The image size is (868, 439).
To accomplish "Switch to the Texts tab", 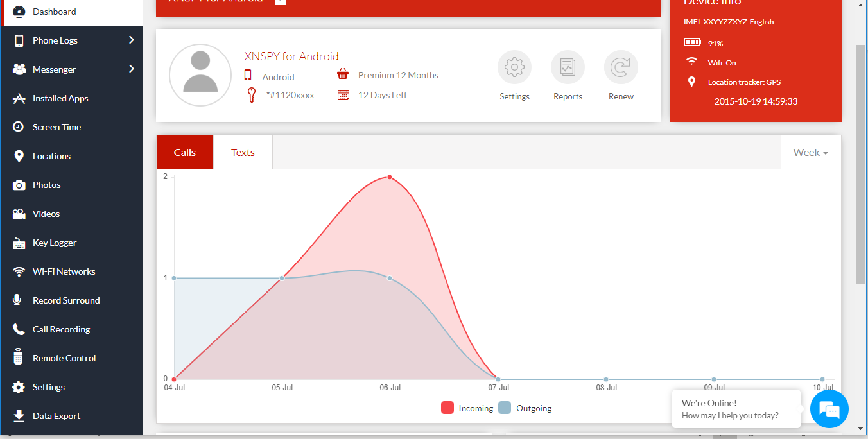I will (x=243, y=152).
